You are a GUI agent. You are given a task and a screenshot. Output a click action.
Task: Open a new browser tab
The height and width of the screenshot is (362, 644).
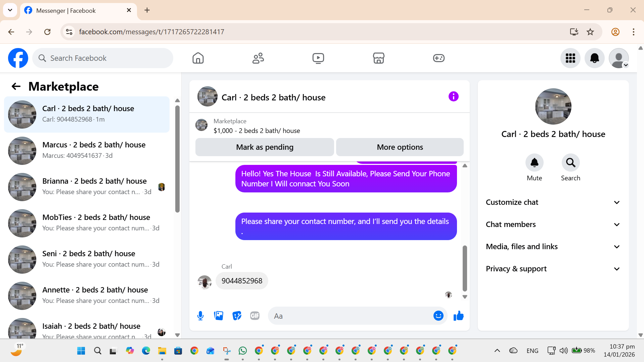point(147,10)
